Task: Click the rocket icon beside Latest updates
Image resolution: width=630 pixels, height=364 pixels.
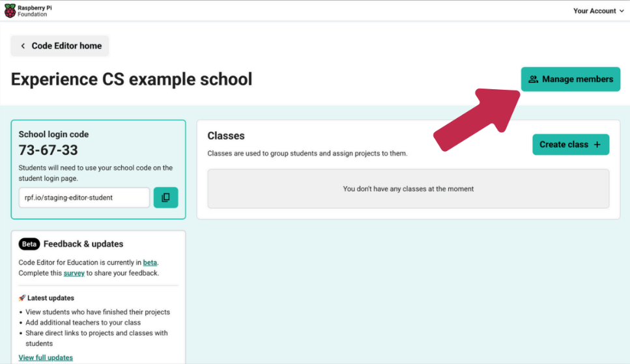Action: pos(22,298)
